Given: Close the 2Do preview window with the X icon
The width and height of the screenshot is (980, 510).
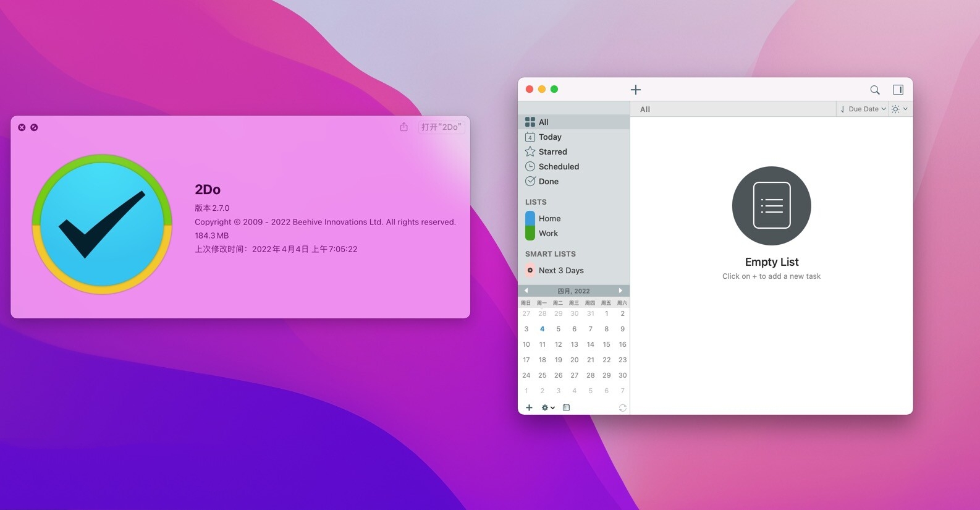Looking at the screenshot, I should tap(22, 127).
